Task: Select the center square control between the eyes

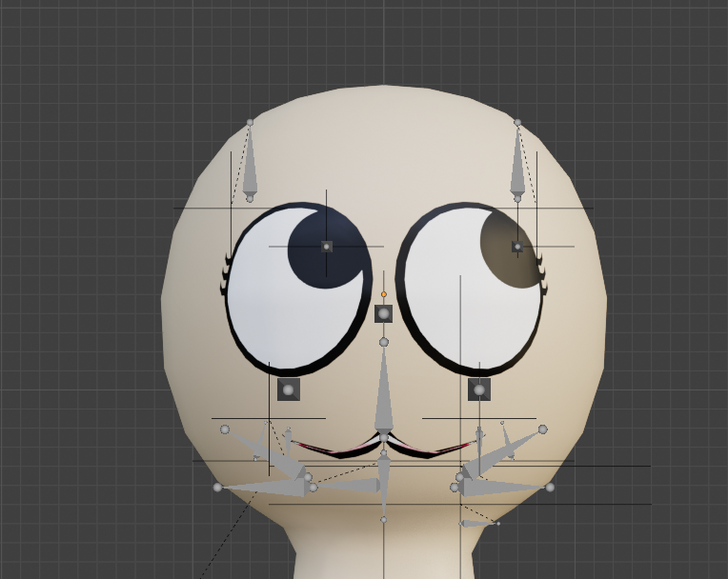Action: pyautogui.click(x=383, y=313)
